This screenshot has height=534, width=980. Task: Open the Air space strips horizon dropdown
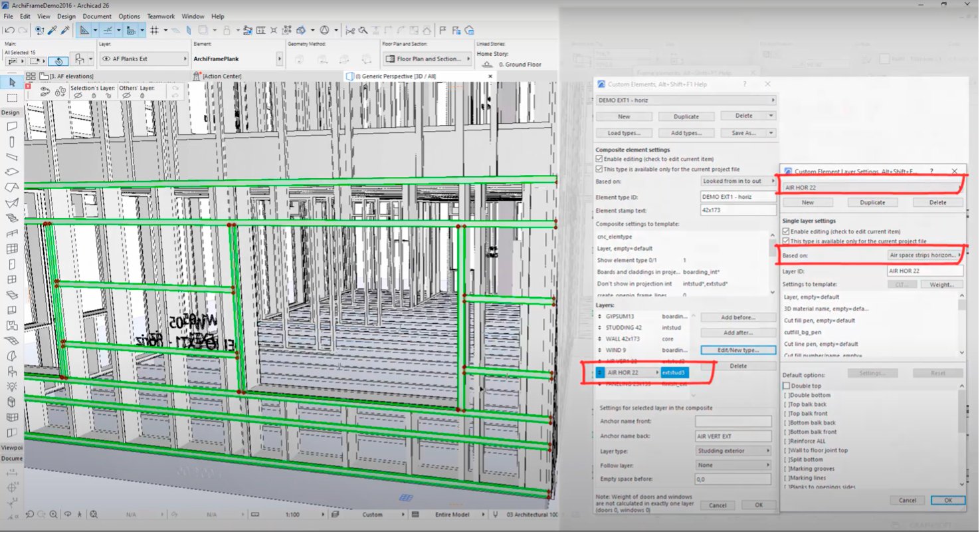(926, 255)
